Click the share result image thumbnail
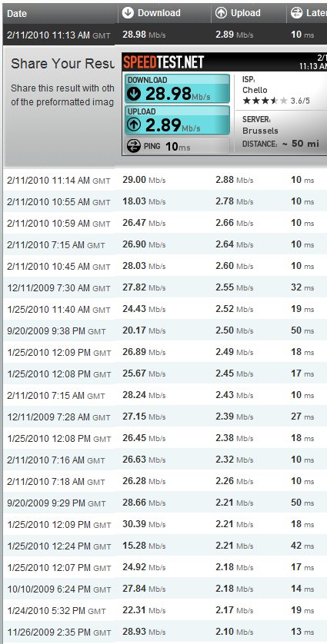 (224, 104)
